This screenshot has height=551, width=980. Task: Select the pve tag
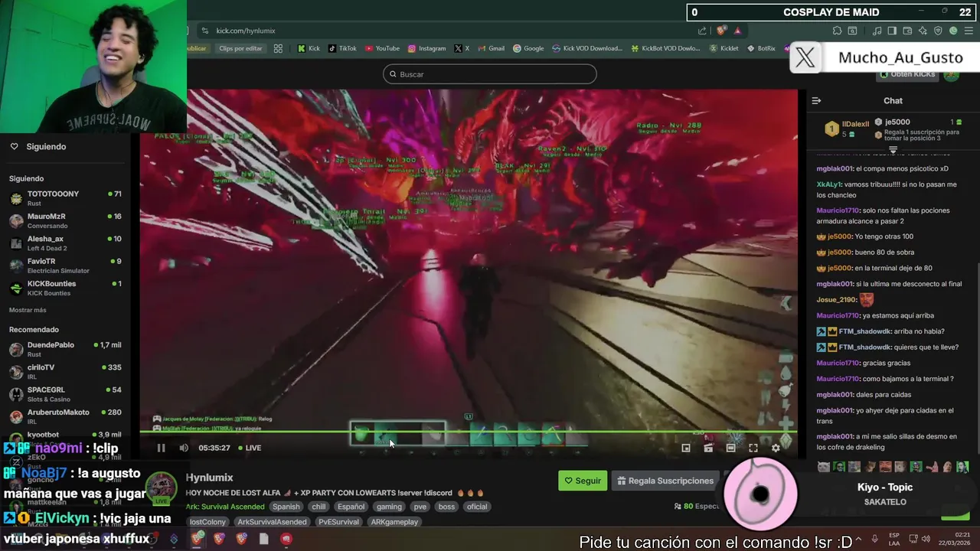(420, 507)
